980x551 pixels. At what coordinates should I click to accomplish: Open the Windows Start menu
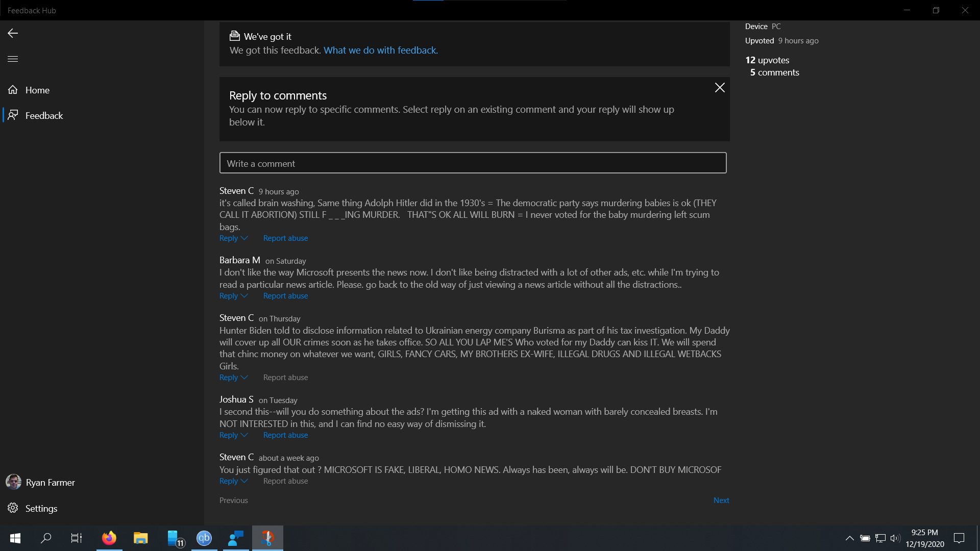coord(15,538)
